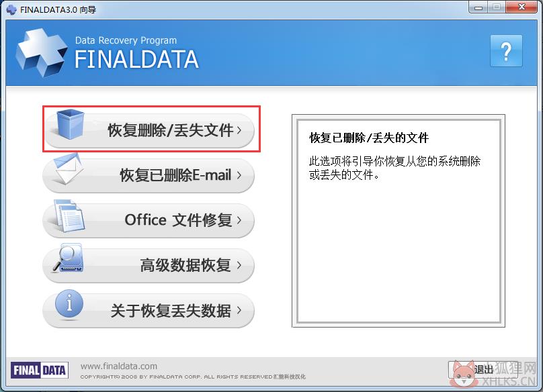Click arrow chevron beside Office 文件修复
The image size is (543, 392).
[x=239, y=220]
